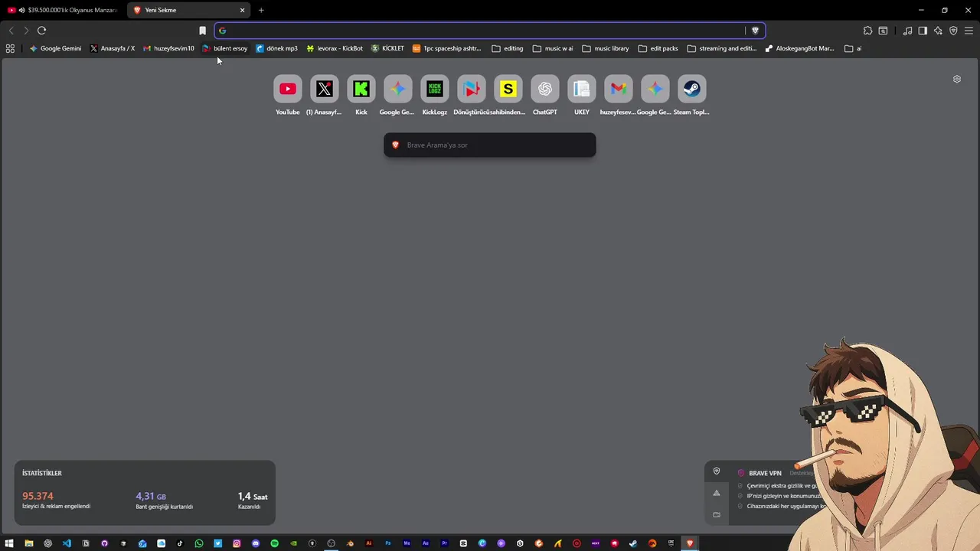This screenshot has height=551, width=980.
Task: Open Steam from the taskbar
Action: pyautogui.click(x=633, y=543)
